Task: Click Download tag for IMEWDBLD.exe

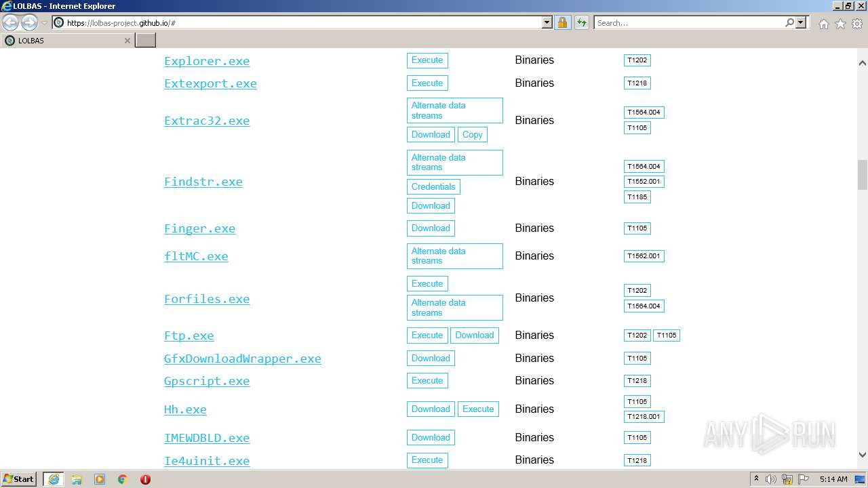Action: point(431,438)
